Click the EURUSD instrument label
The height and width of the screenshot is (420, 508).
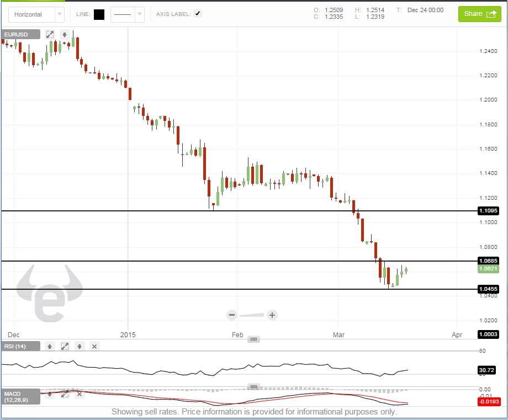(21, 34)
